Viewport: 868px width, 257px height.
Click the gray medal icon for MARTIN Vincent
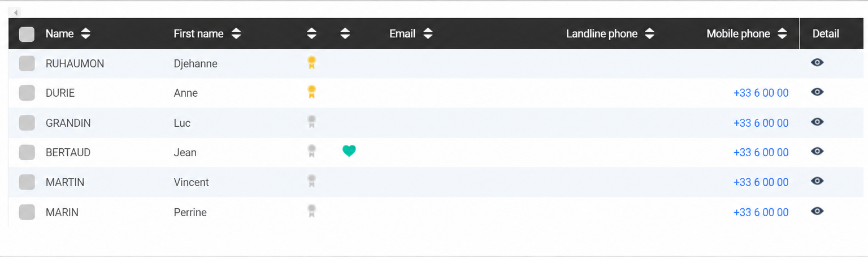(x=311, y=181)
